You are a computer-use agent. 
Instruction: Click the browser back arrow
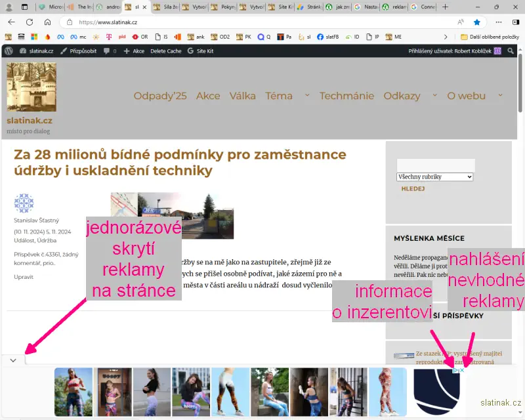point(13,22)
